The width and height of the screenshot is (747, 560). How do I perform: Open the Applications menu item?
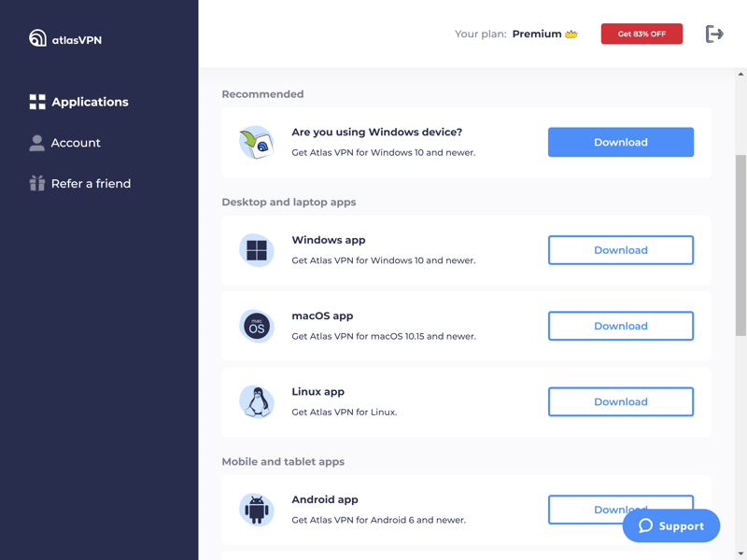coord(79,102)
